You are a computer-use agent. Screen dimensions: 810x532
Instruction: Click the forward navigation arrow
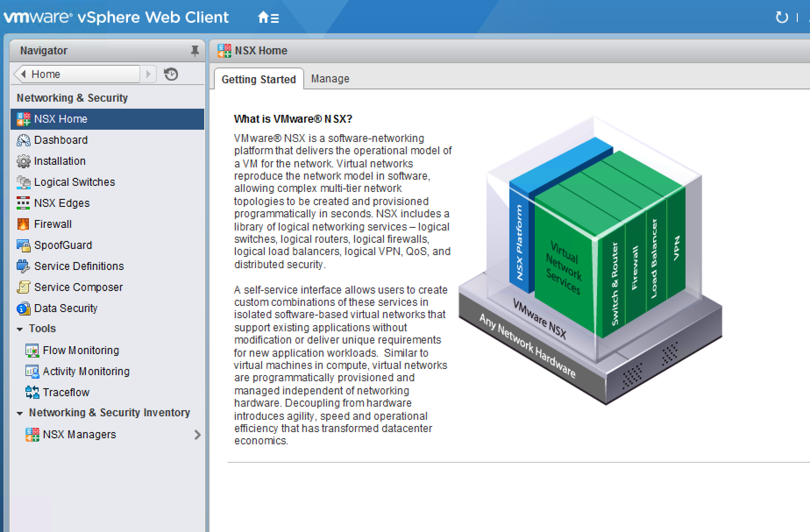[149, 74]
